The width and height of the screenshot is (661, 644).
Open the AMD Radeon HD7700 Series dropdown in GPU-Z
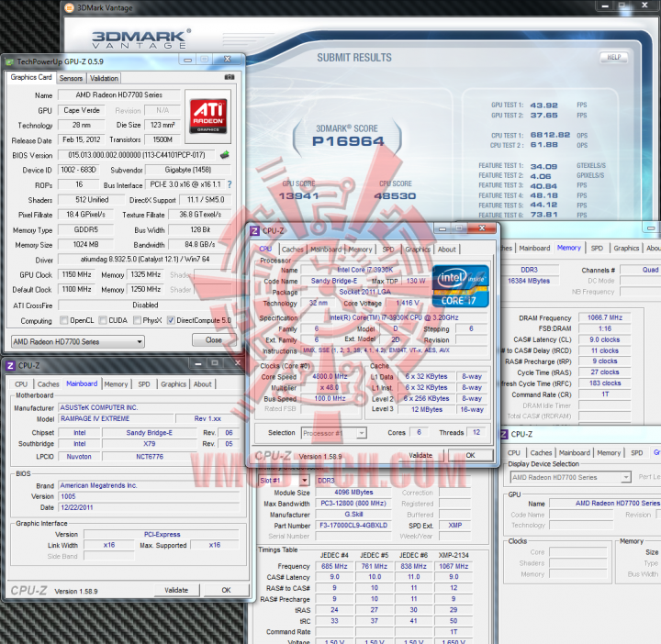[77, 341]
